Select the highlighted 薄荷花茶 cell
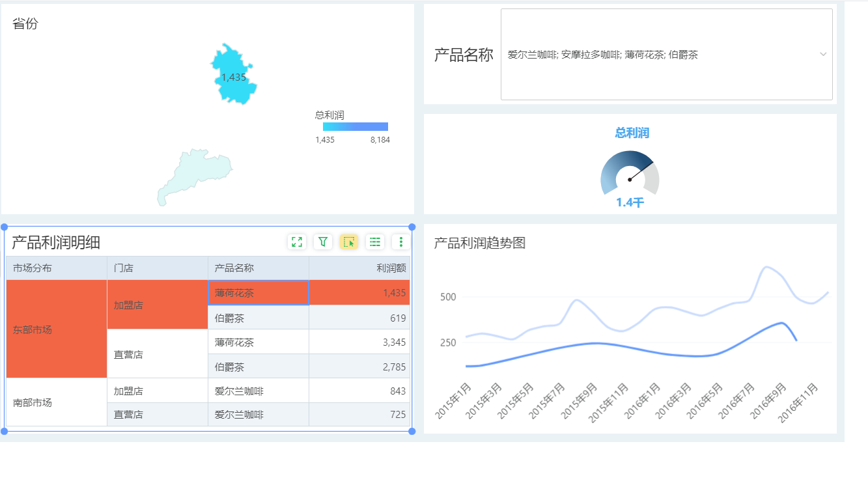This screenshot has height=487, width=868. [258, 293]
